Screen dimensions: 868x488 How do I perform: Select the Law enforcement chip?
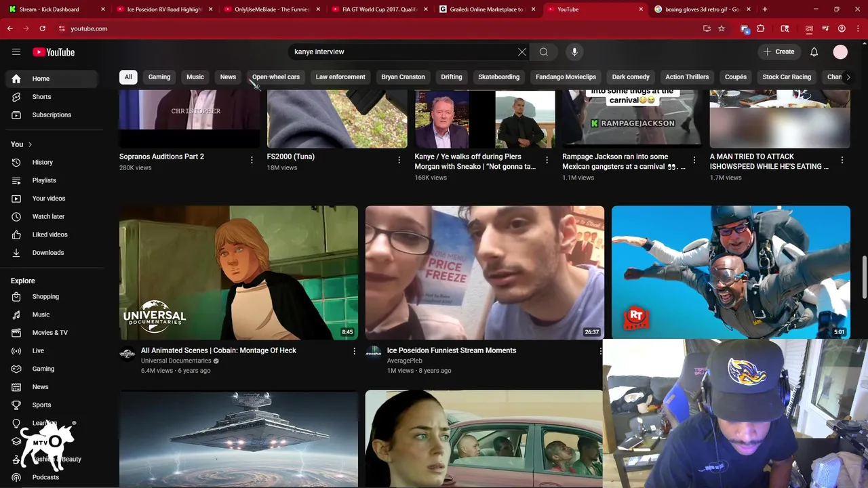340,77
